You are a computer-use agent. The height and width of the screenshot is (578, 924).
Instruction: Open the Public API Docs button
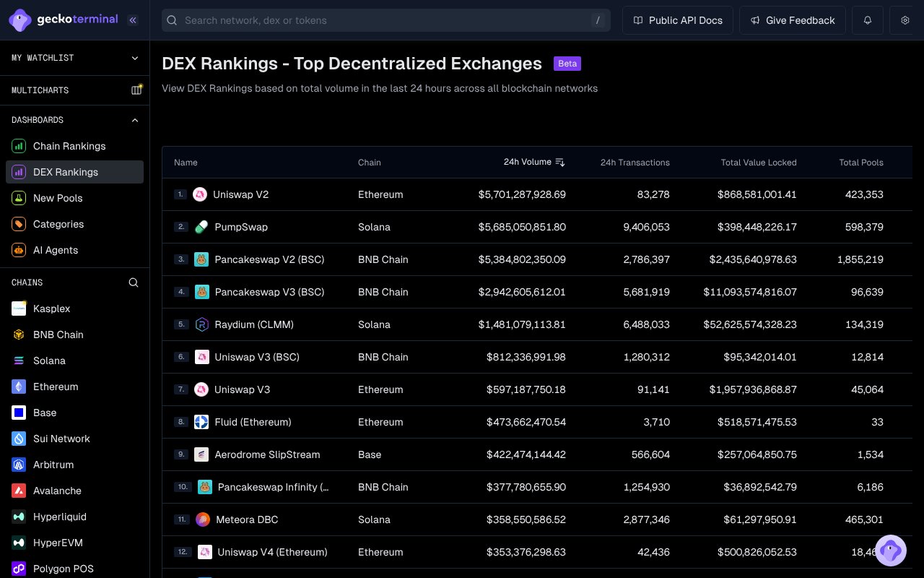[677, 20]
